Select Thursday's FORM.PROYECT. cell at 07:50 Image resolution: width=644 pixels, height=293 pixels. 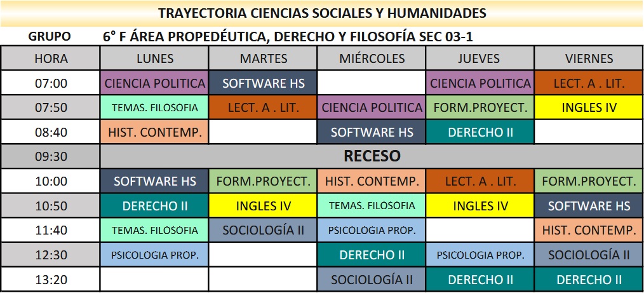pyautogui.click(x=480, y=107)
